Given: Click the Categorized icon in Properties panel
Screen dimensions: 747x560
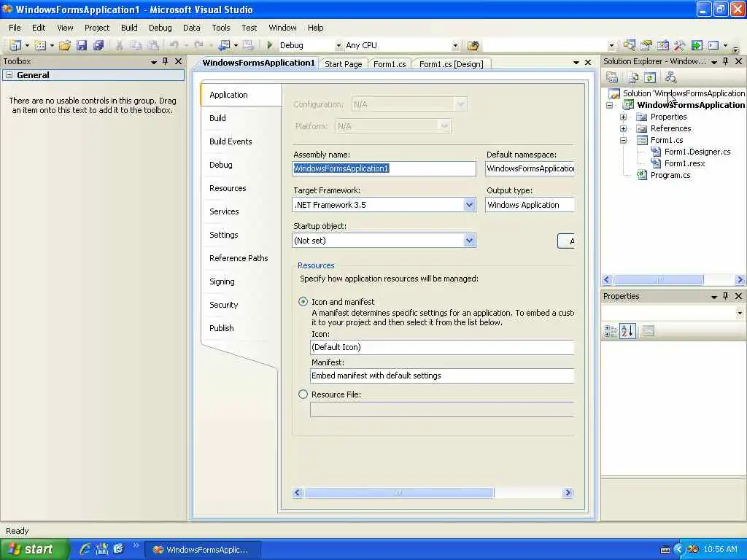Looking at the screenshot, I should point(611,331).
